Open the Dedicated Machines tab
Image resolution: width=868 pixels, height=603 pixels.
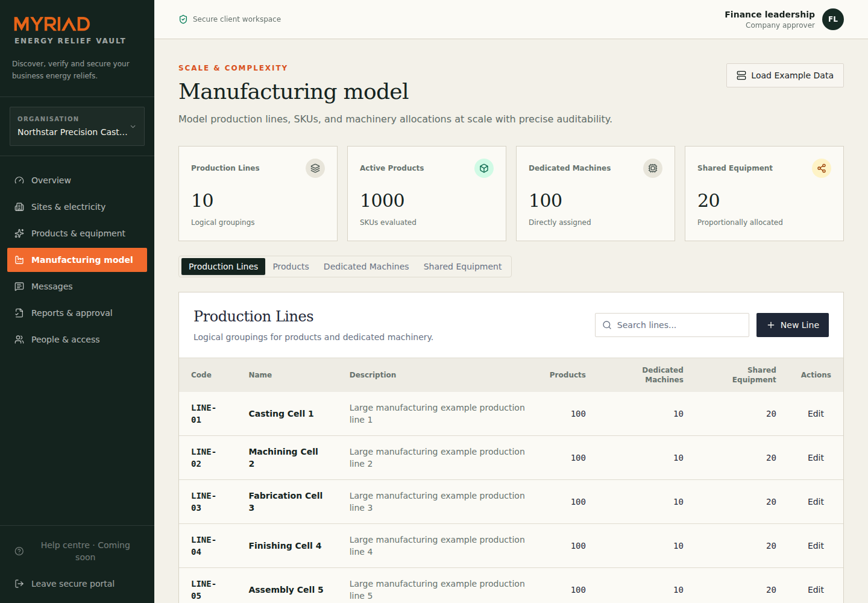coord(366,267)
